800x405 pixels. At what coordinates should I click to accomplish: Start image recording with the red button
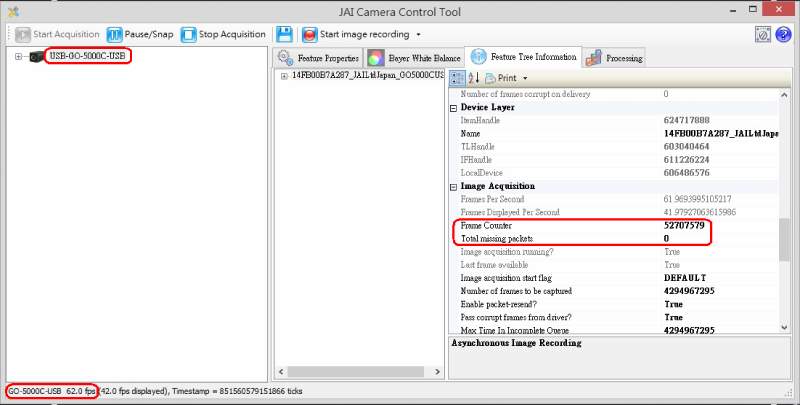click(x=356, y=34)
